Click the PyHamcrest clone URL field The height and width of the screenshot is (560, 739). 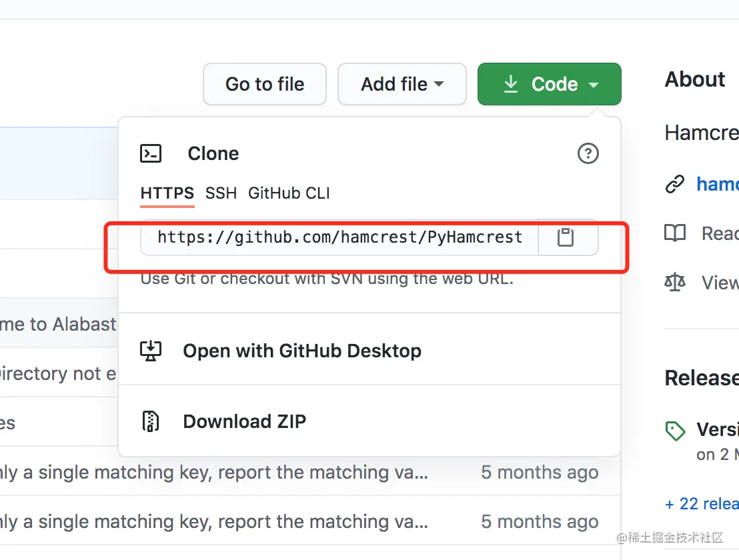coord(339,237)
